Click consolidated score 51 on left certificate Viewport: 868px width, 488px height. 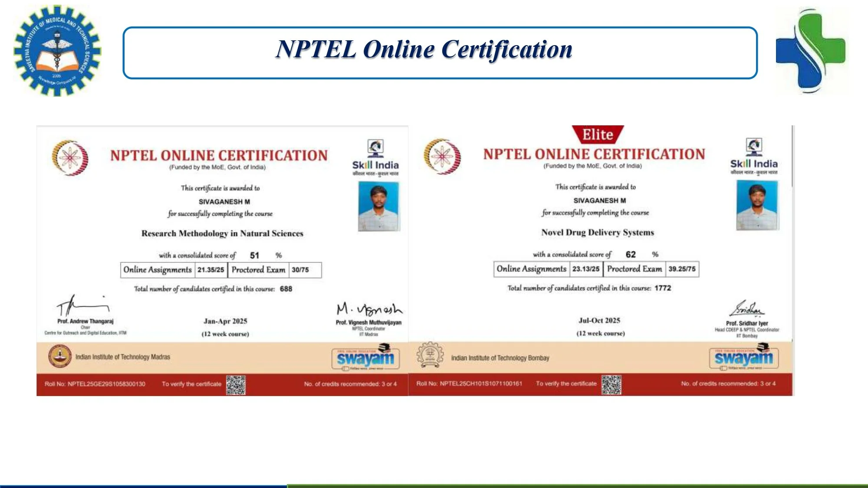[254, 255]
